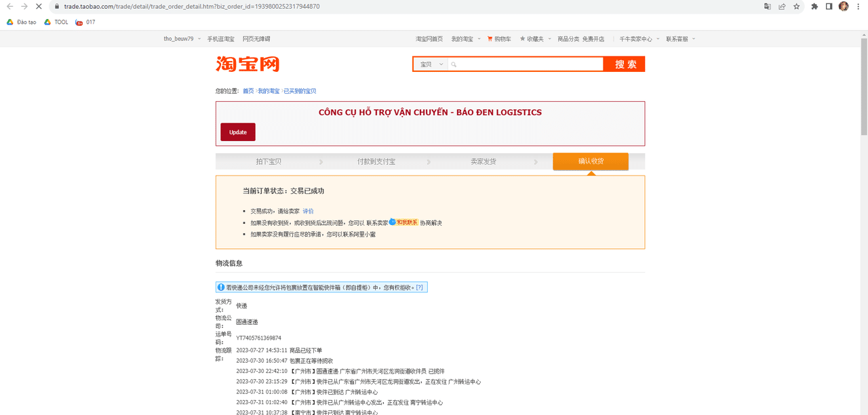Open the shopping cart 购物车
Screen dimensions: 868x415
click(x=499, y=39)
